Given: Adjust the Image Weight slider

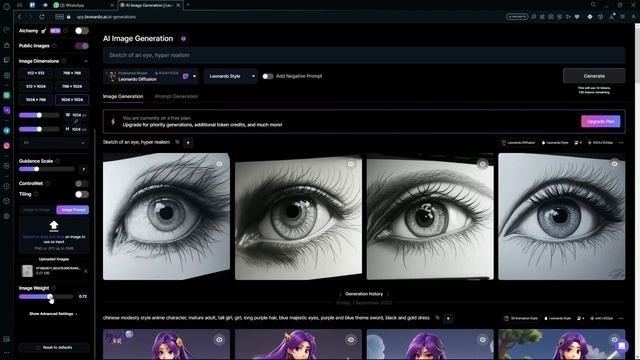Looking at the screenshot, I should 46,297.
